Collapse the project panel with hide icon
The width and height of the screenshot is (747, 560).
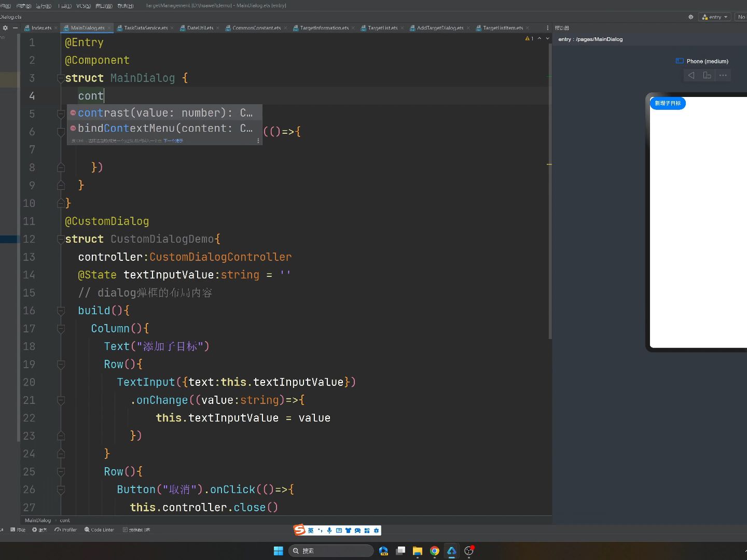click(x=15, y=28)
